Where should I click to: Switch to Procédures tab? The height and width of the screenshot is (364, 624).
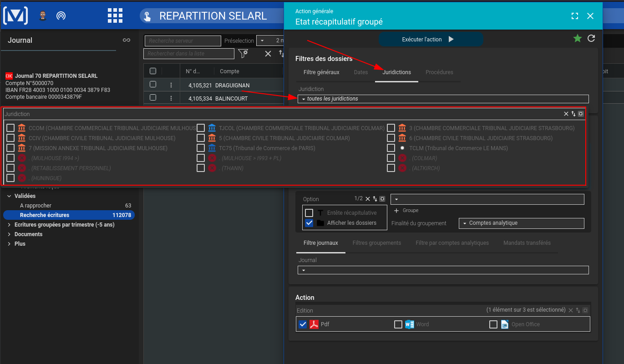439,72
